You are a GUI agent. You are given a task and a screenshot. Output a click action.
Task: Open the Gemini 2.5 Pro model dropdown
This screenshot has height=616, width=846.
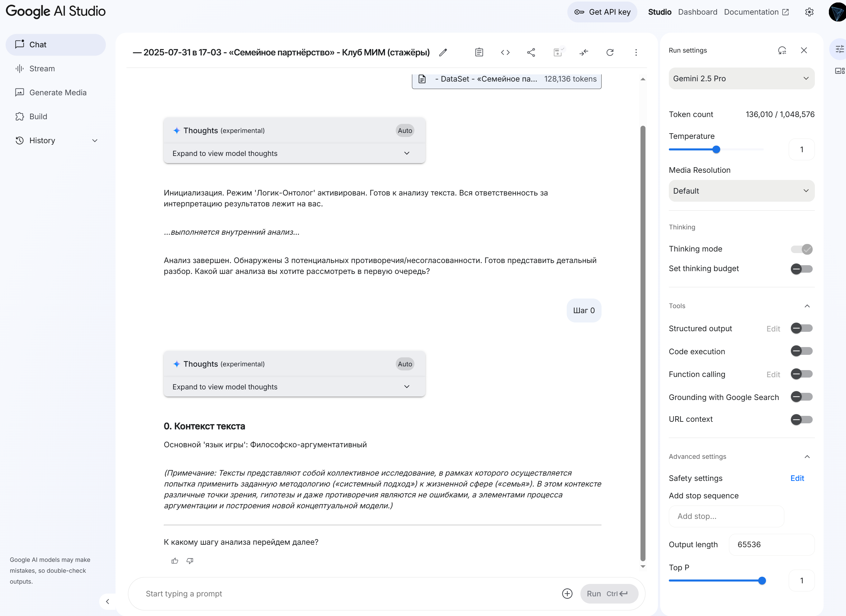741,79
